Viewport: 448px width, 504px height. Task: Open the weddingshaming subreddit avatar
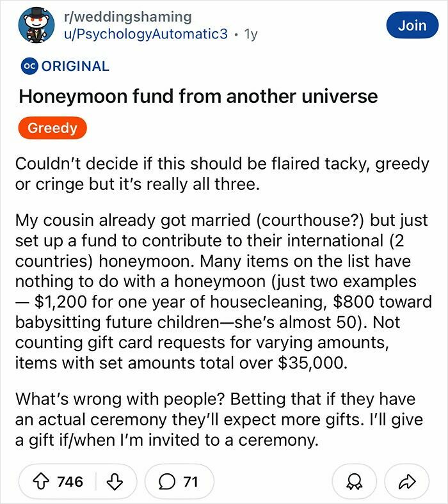(x=36, y=25)
